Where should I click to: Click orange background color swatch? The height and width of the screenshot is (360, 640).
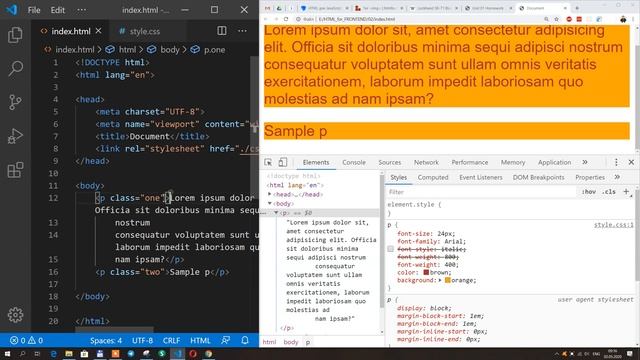(448, 280)
